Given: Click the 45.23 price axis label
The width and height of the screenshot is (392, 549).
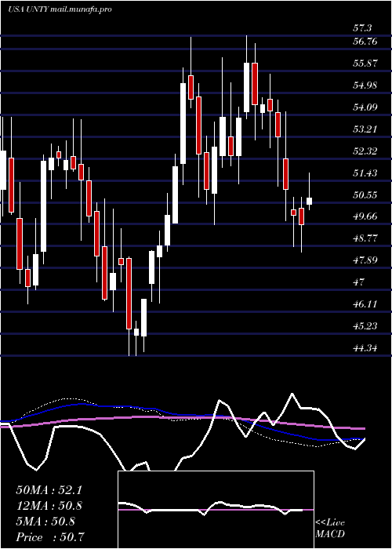Looking at the screenshot, I should point(365,326).
